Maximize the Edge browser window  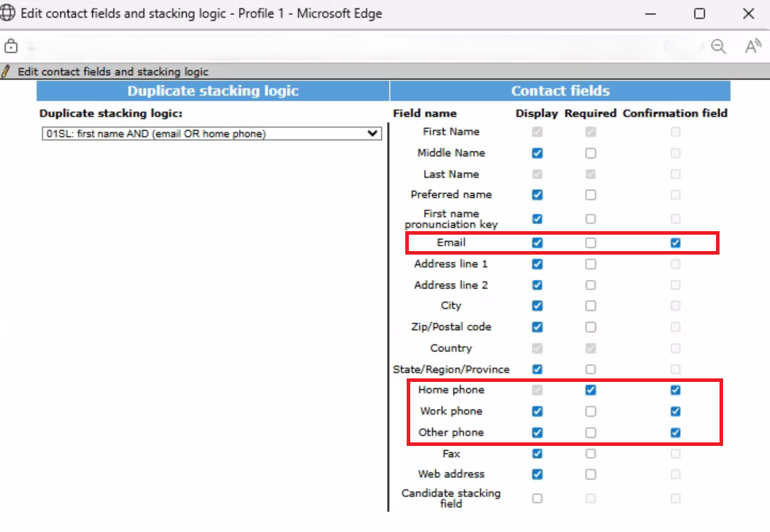point(700,14)
